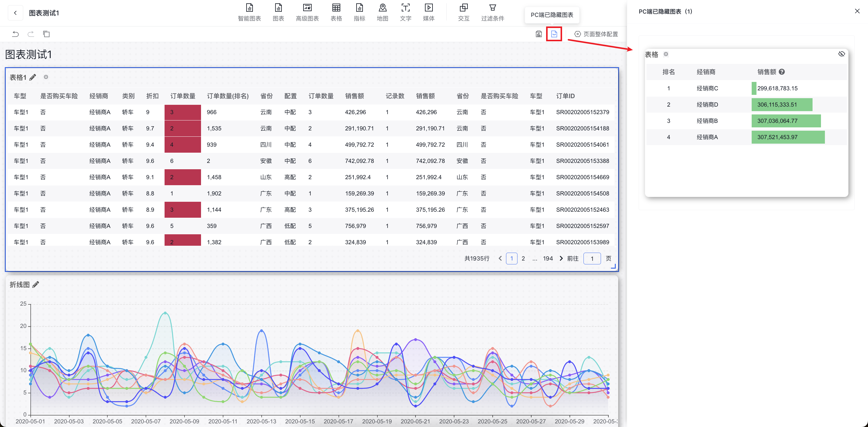Click green bar 306,115,333.51 for 经销商D

[x=782, y=105]
